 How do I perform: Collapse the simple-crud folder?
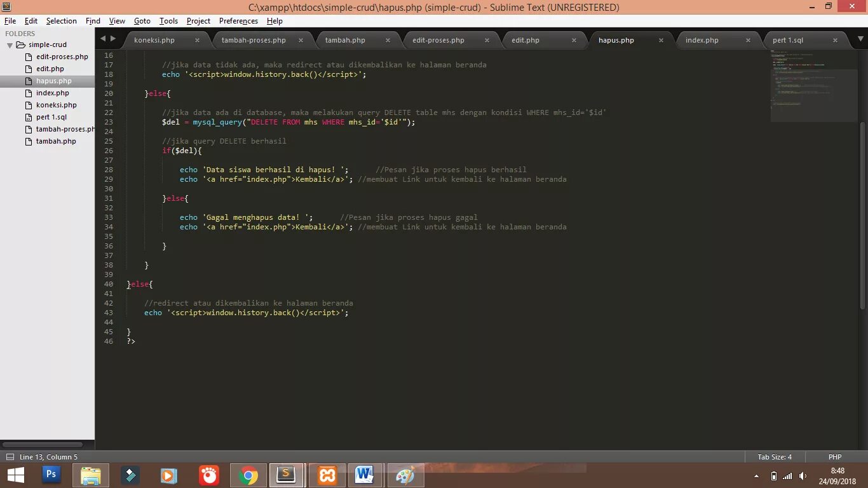pos(10,45)
